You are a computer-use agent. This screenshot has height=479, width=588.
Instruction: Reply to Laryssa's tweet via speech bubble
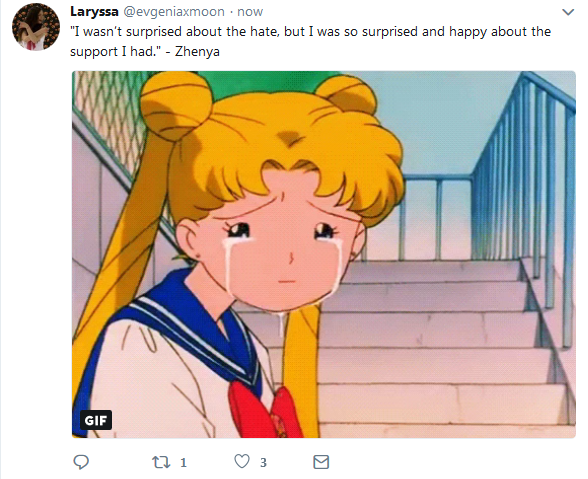pyautogui.click(x=81, y=462)
